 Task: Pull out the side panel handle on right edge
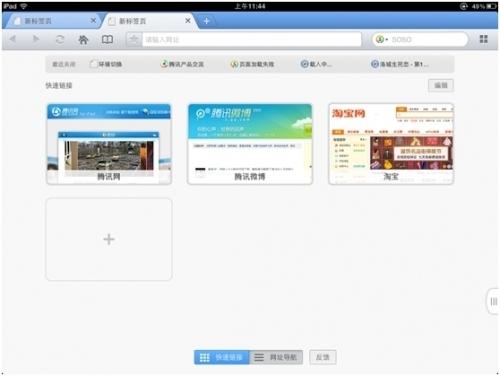[x=493, y=302]
